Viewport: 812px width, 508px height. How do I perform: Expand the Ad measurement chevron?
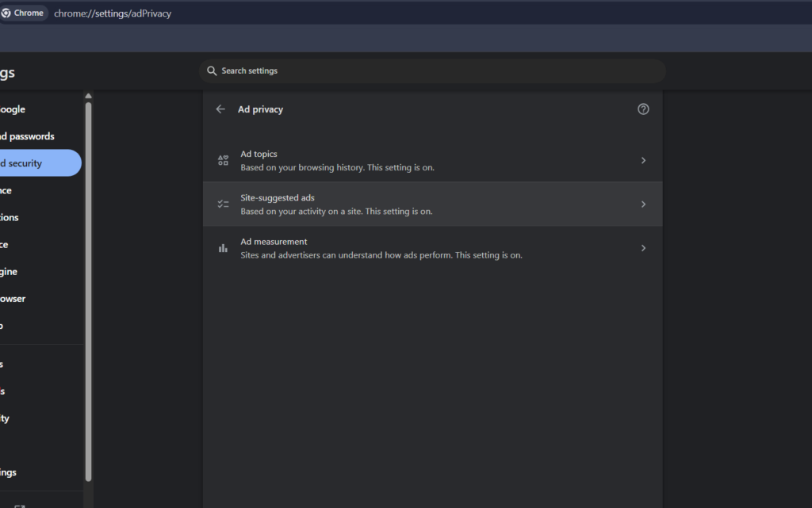[643, 247]
